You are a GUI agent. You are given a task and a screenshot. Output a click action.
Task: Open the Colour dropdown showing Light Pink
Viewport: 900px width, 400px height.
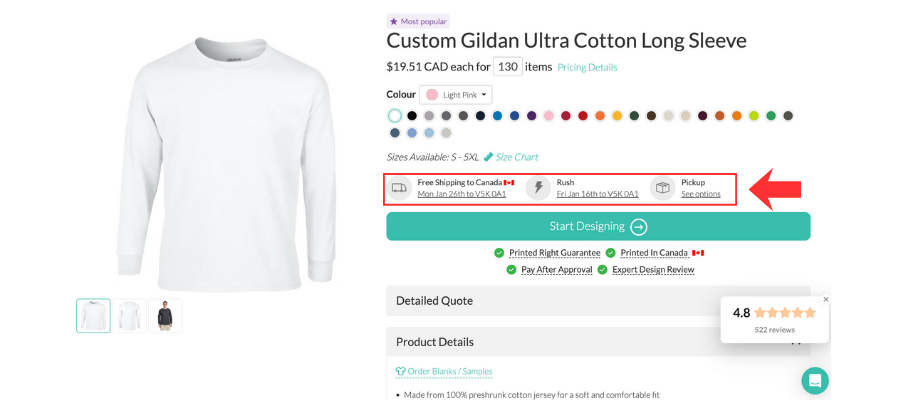click(457, 95)
